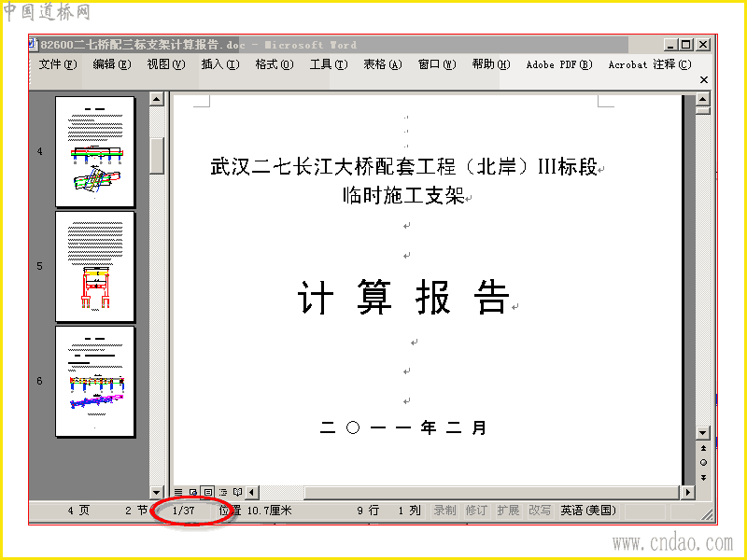Switch to Outline view icon
The image size is (747, 560).
[x=222, y=492]
